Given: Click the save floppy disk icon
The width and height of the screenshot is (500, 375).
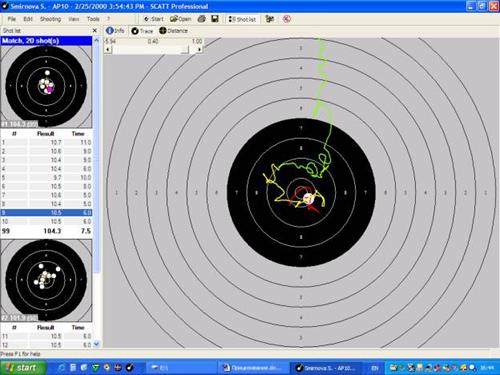Looking at the screenshot, I should pyautogui.click(x=215, y=19).
